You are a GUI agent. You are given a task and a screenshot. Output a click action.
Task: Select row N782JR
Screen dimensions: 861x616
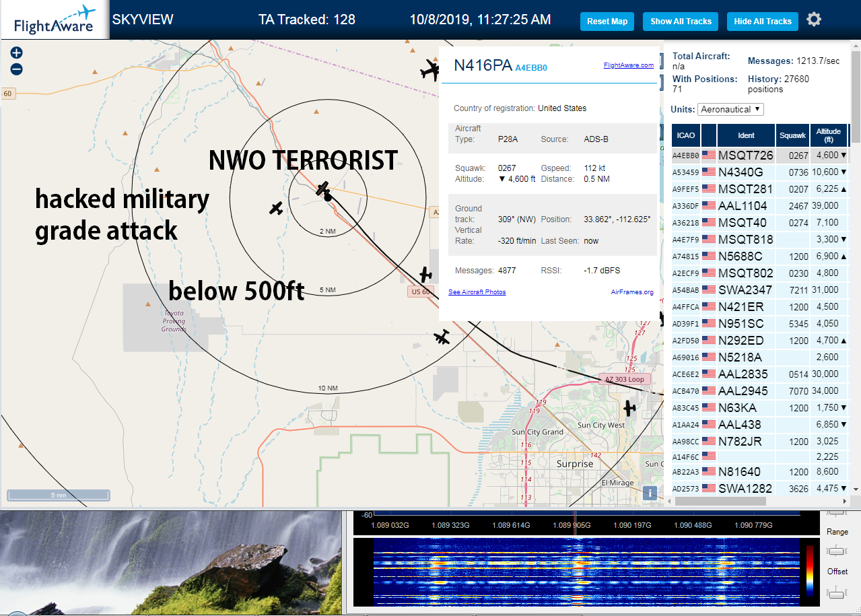759,442
